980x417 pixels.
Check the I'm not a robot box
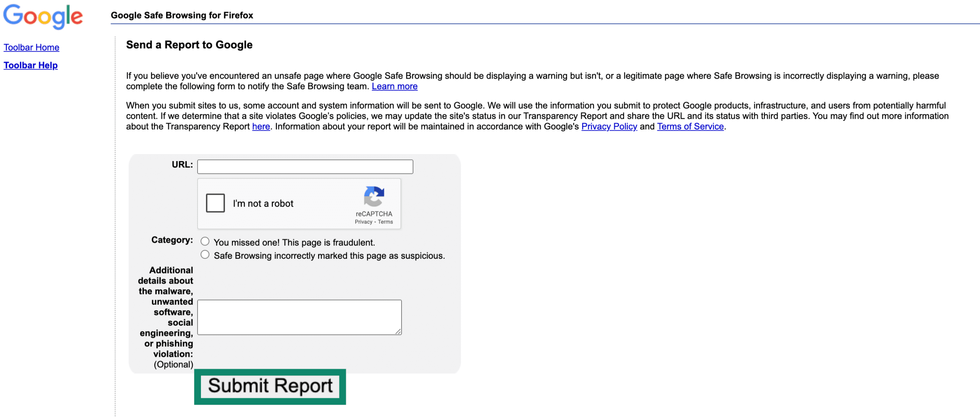pyautogui.click(x=215, y=203)
